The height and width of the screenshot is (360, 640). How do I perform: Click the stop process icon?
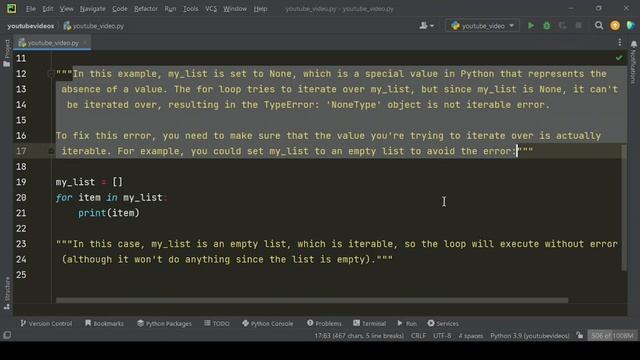click(x=578, y=26)
